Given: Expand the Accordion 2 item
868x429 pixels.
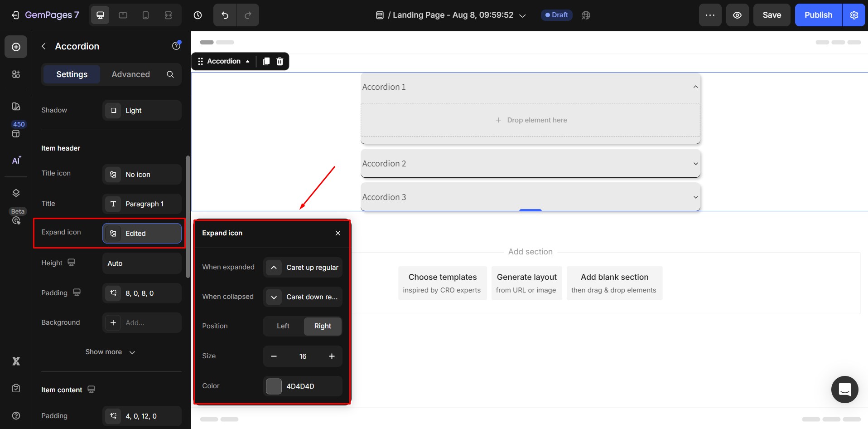Looking at the screenshot, I should click(x=530, y=164).
